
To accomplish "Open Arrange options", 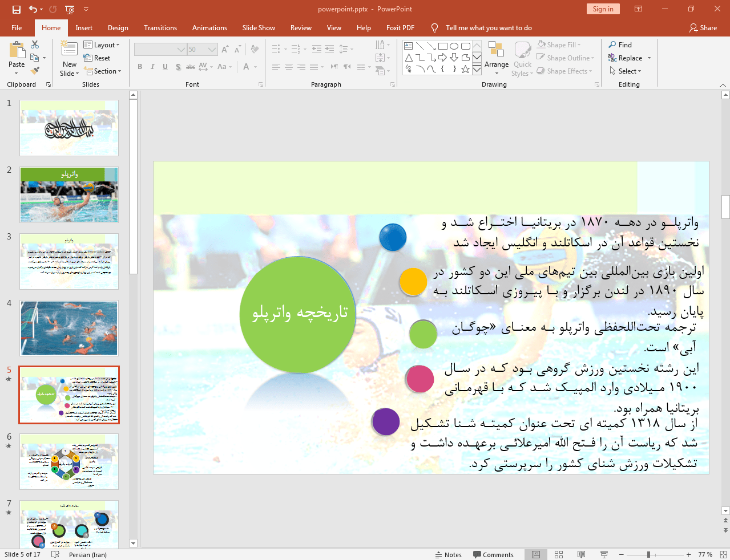I will pos(497,58).
